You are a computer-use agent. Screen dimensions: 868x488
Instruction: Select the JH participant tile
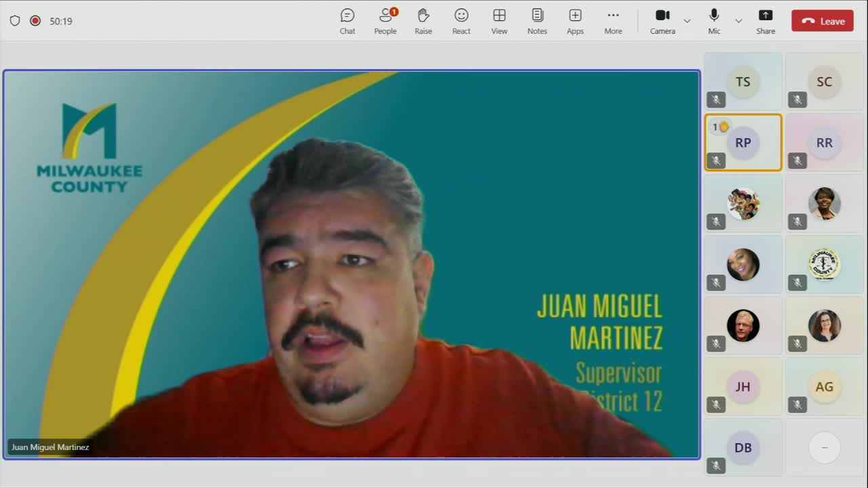click(x=743, y=386)
